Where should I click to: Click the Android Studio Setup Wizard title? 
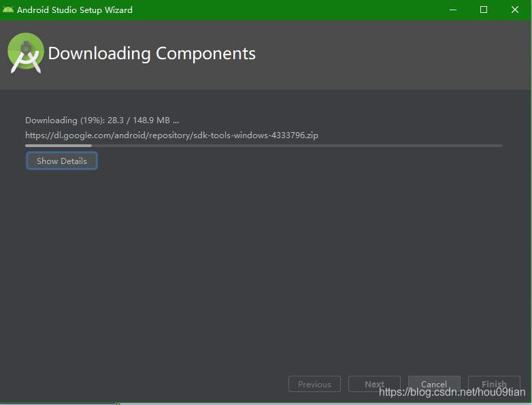pyautogui.click(x=75, y=10)
